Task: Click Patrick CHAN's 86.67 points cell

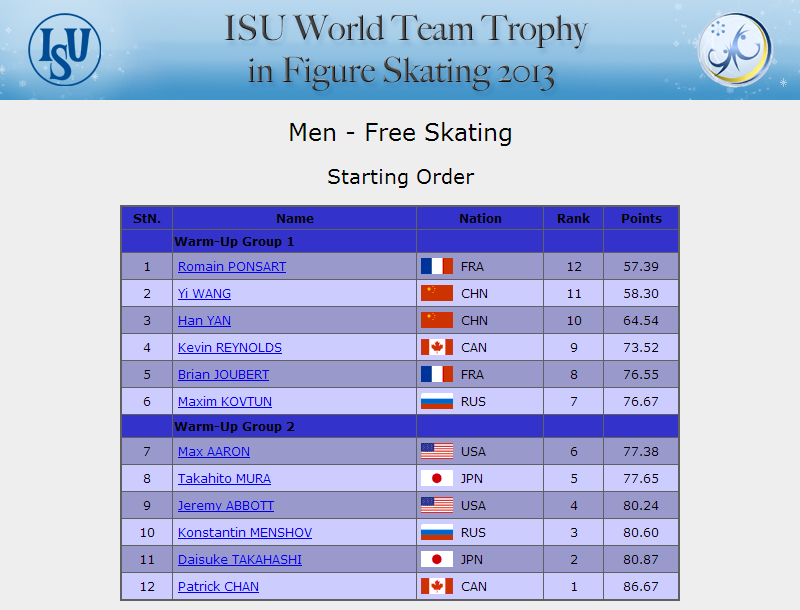Action: (x=641, y=587)
